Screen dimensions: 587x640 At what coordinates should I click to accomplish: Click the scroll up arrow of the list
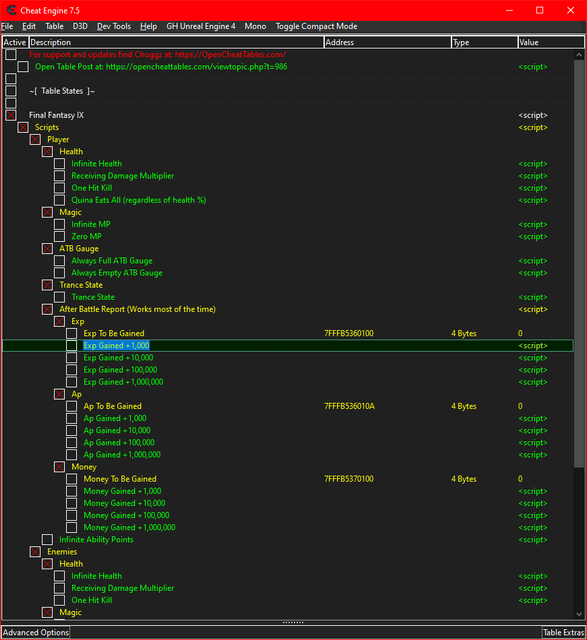tap(579, 55)
